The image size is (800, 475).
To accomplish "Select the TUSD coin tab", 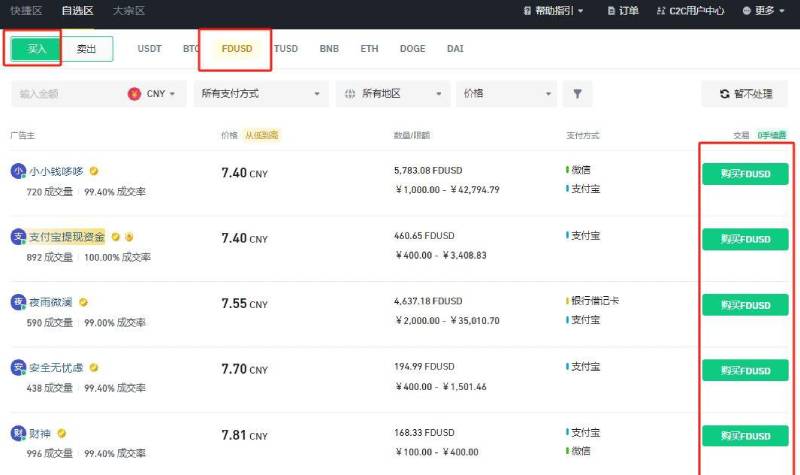I will click(286, 48).
